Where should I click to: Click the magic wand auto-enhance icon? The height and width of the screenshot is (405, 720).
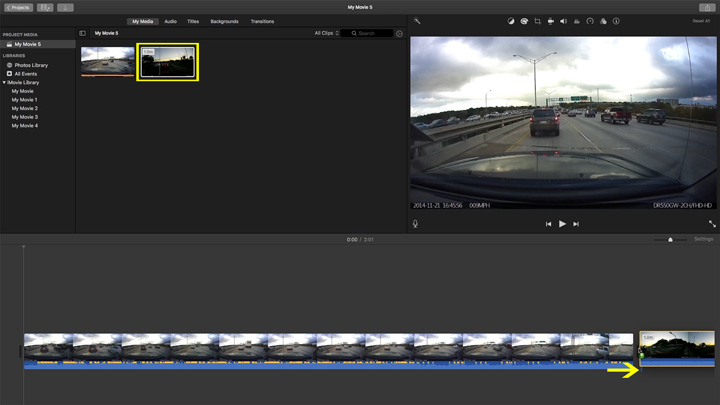417,21
